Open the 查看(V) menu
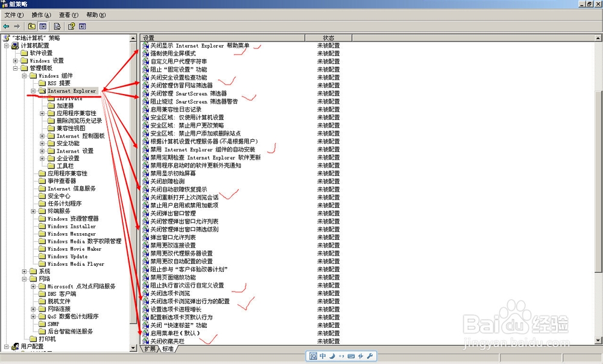This screenshot has width=603, height=364. (69, 15)
